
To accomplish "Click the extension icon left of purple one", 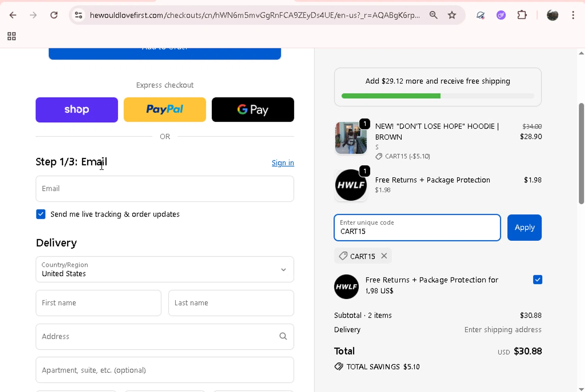I will [x=480, y=15].
